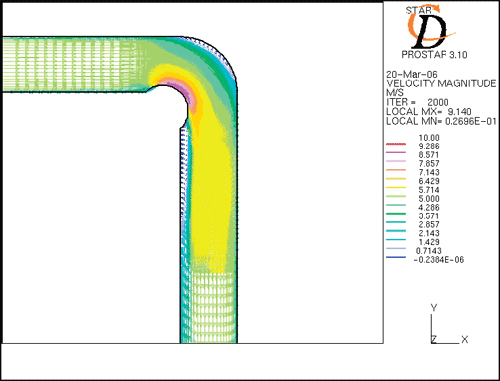The height and width of the screenshot is (381, 500).
Task: Select the 5.714 yellow legend swatch
Action: 396,187
